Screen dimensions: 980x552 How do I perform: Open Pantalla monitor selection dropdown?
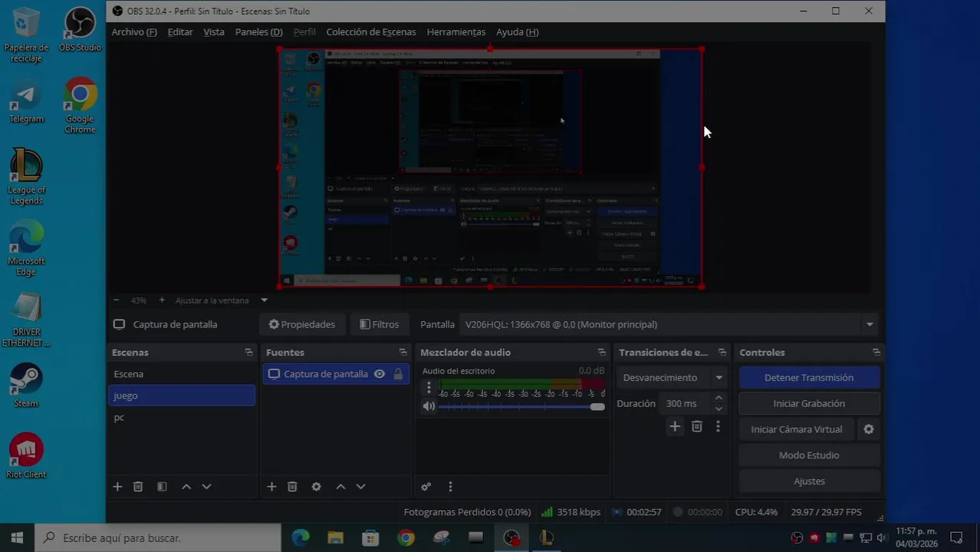(x=669, y=324)
